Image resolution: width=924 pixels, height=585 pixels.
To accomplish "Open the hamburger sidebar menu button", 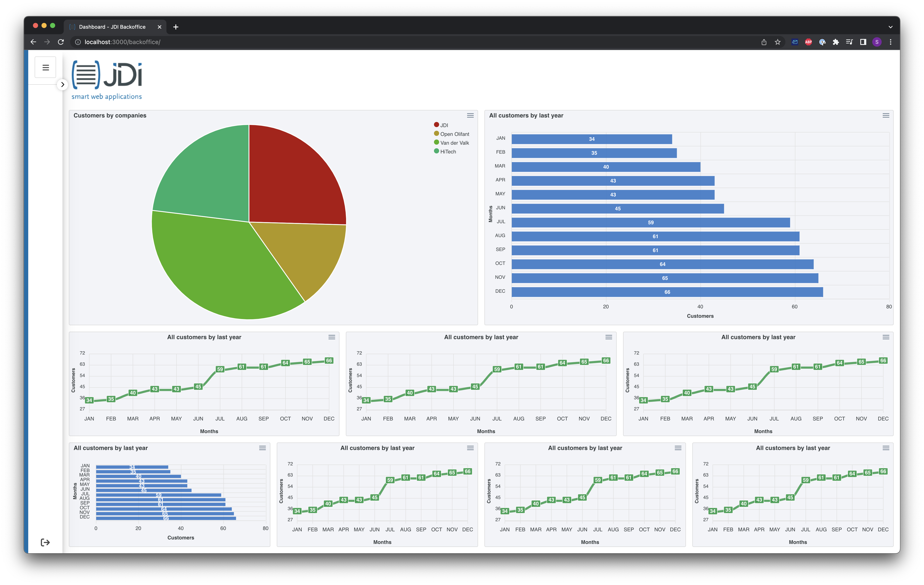I will click(x=45, y=68).
